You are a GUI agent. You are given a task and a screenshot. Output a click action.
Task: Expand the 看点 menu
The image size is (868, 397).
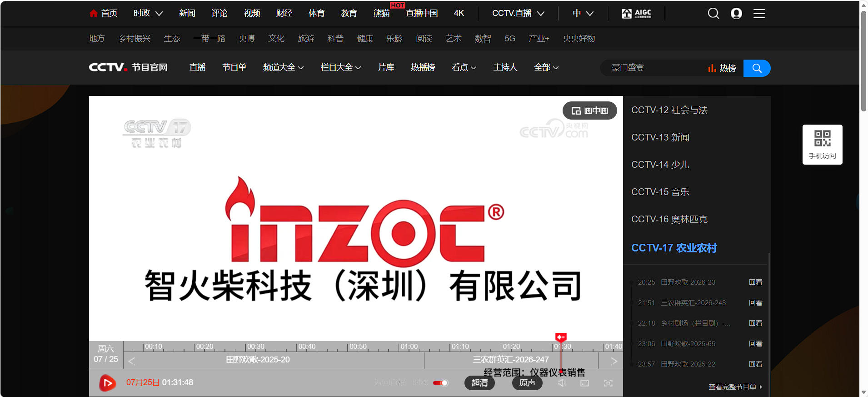click(464, 67)
